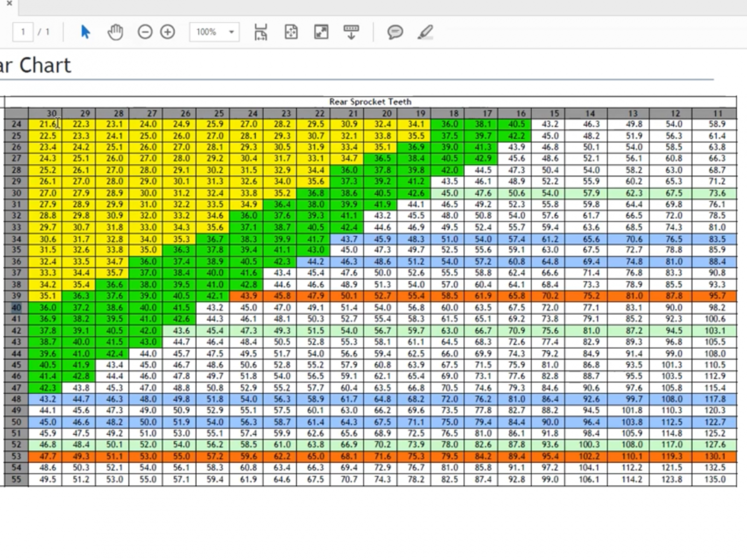Click the yellow cell showing 21.6
Screen dimensions: 747x560
[47, 124]
